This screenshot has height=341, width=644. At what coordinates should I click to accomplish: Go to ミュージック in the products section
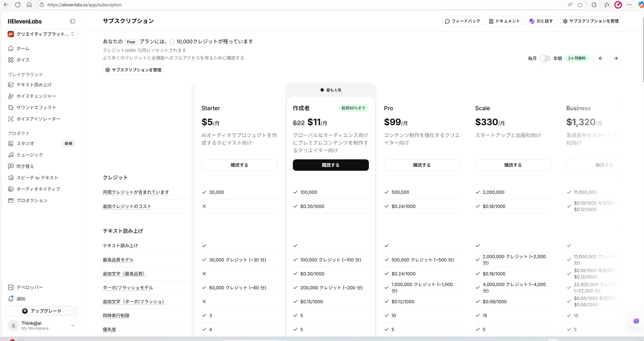(30, 155)
